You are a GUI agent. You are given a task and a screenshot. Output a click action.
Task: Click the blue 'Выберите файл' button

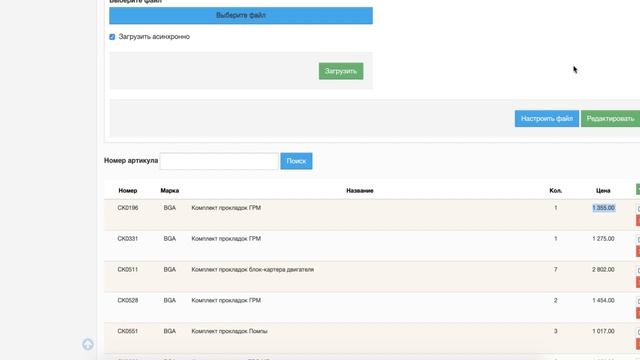click(x=241, y=16)
